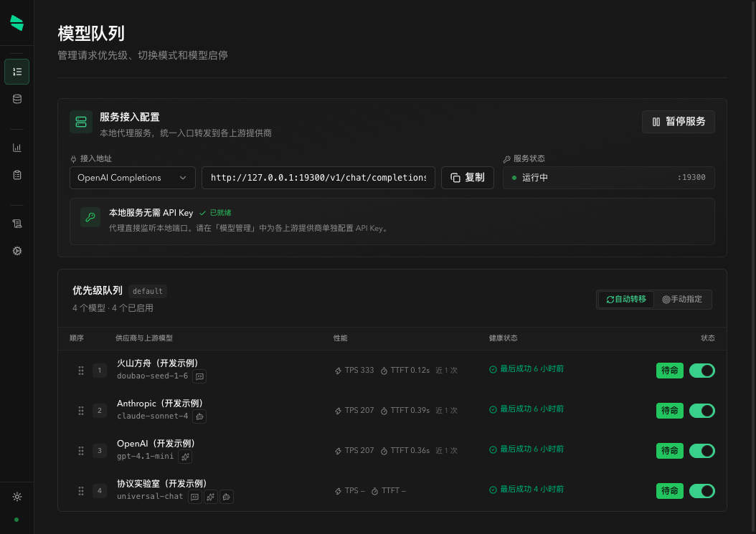
Task: Grab the drag handle of the 协议实验室 row
Action: click(81, 490)
